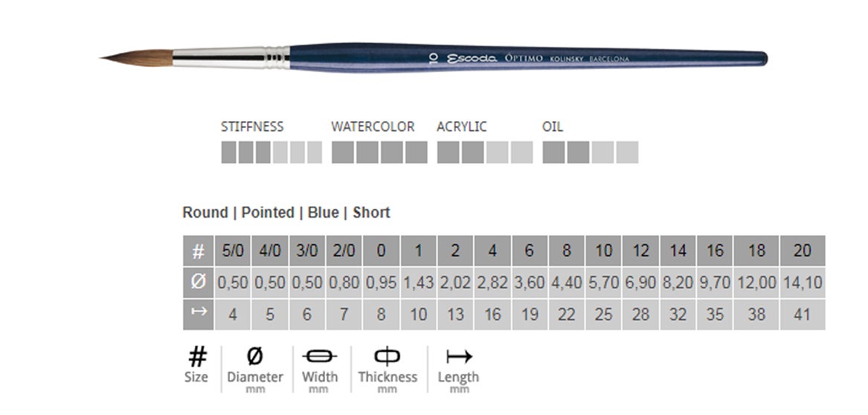Viewport: 868px width, 415px height.
Task: Click the Thickness icon in the legend
Action: tap(388, 356)
